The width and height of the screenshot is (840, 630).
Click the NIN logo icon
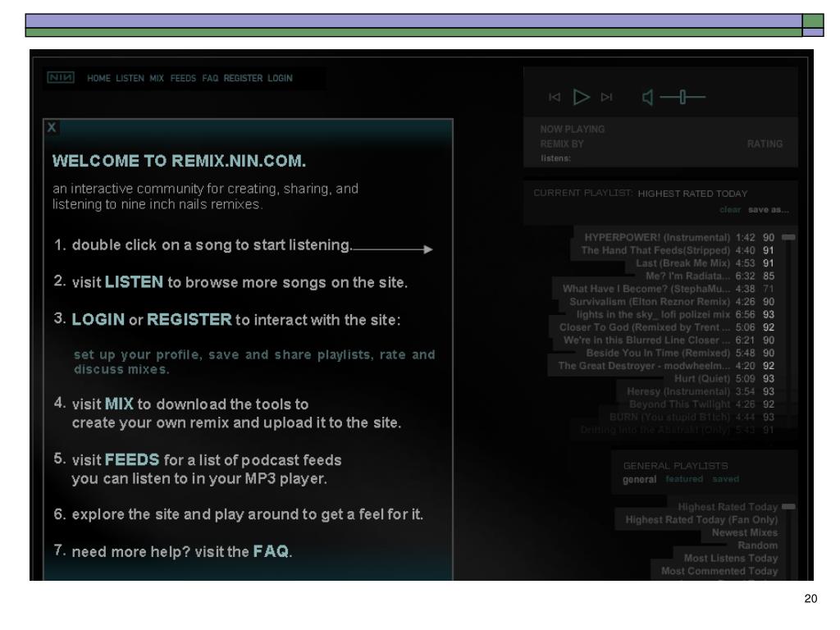pyautogui.click(x=61, y=78)
